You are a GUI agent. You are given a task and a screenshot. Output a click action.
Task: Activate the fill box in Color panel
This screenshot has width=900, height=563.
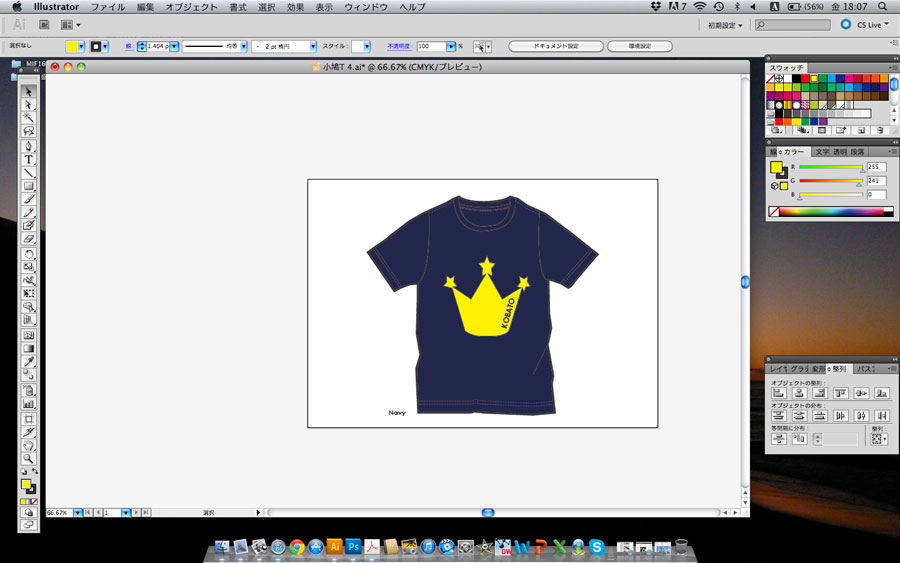click(x=776, y=167)
